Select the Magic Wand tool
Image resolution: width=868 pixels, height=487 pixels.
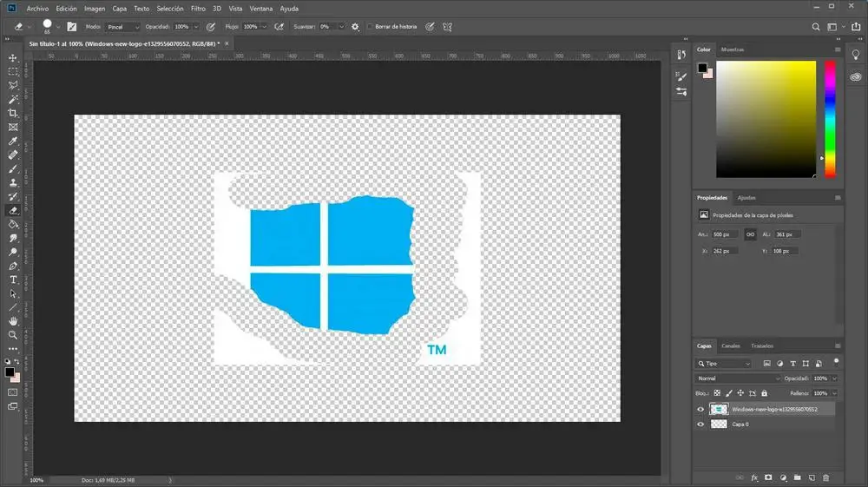click(13, 99)
